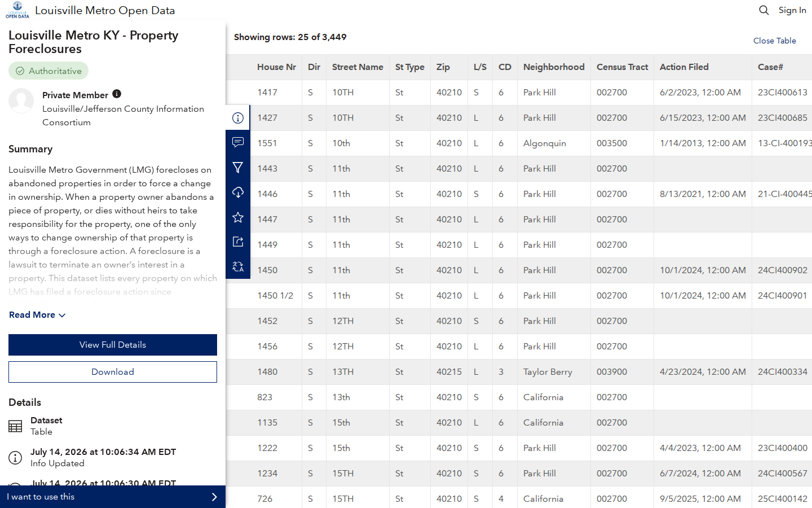This screenshot has width=812, height=508.
Task: Sort by the Census Tract column header
Action: (x=623, y=67)
